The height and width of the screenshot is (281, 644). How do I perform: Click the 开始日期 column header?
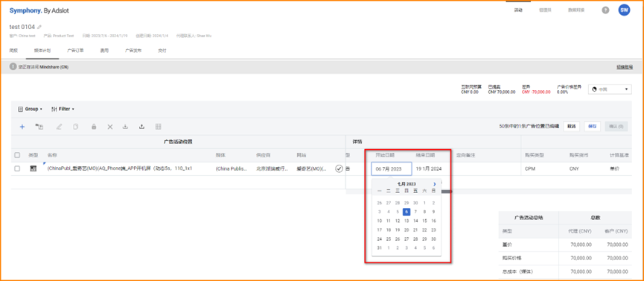[x=385, y=155]
